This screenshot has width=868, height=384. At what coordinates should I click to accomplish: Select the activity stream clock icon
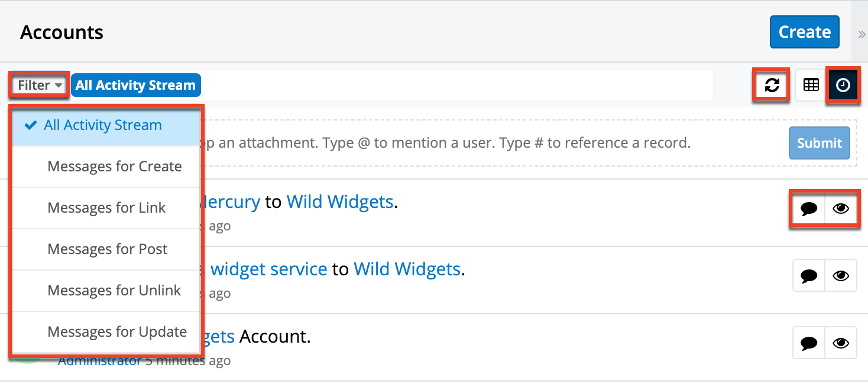[x=843, y=86]
